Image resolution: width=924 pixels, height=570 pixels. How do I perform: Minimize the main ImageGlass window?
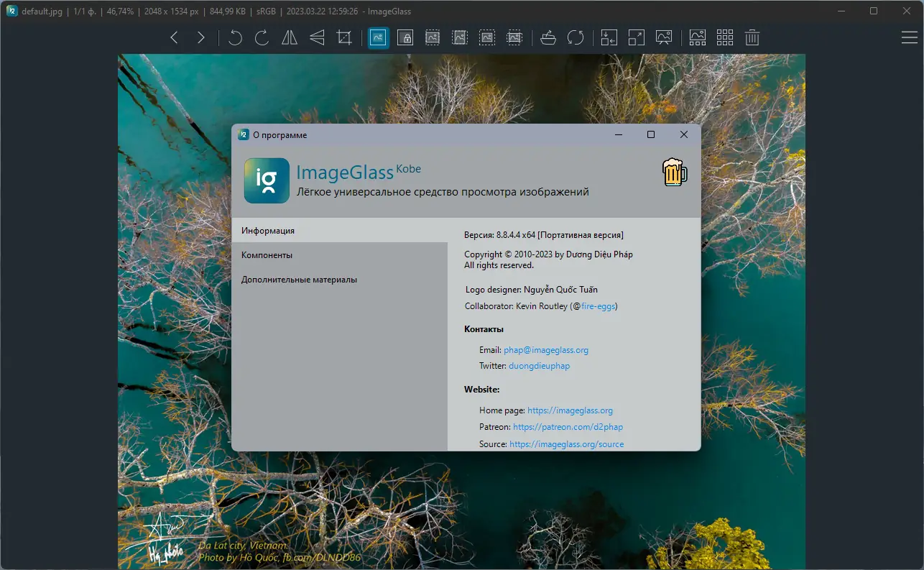841,11
